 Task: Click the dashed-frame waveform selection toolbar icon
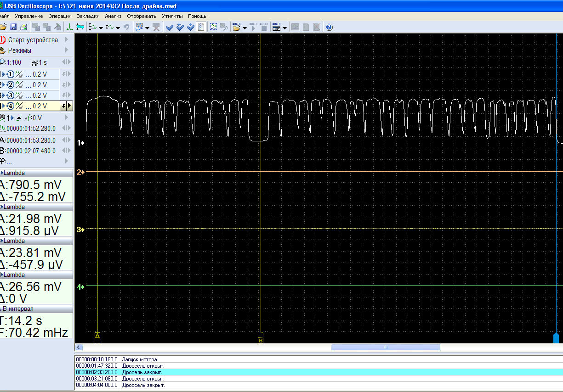[x=214, y=28]
